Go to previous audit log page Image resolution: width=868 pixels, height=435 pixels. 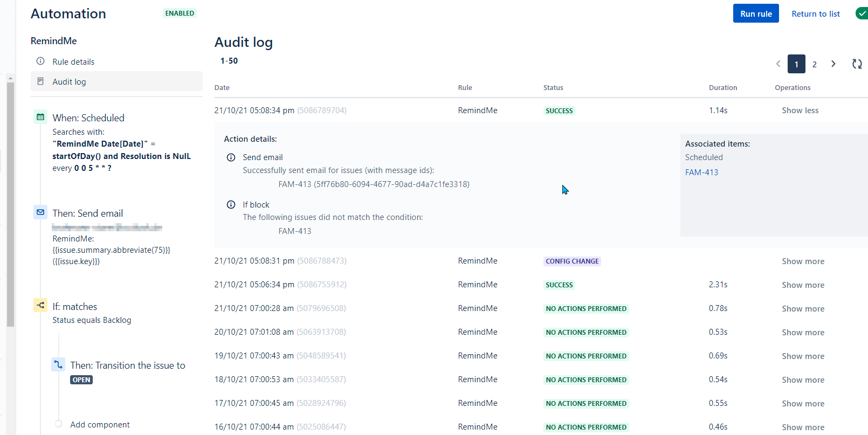tap(778, 64)
